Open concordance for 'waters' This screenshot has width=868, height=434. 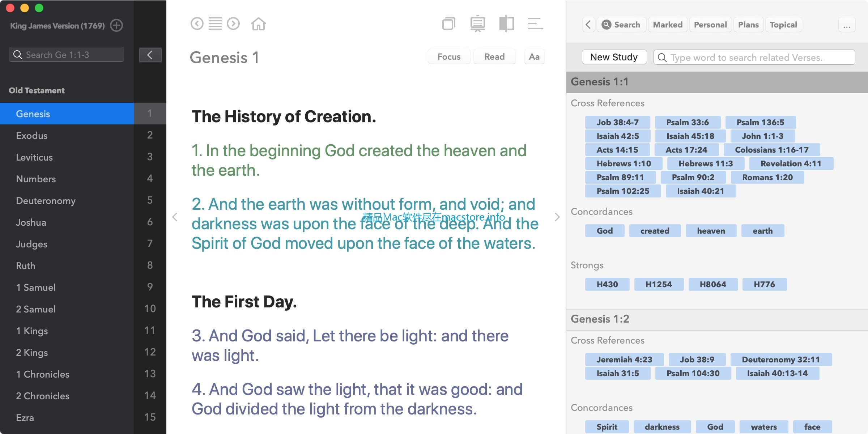coord(763,427)
